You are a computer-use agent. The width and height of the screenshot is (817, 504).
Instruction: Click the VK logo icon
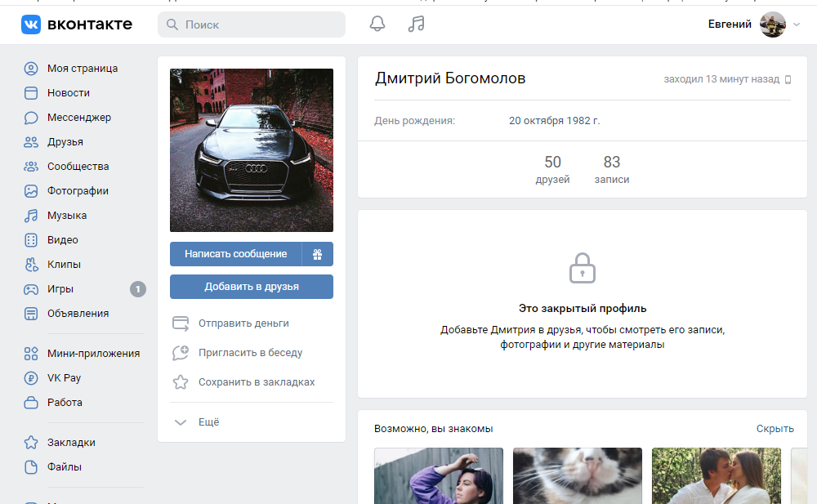tap(31, 25)
